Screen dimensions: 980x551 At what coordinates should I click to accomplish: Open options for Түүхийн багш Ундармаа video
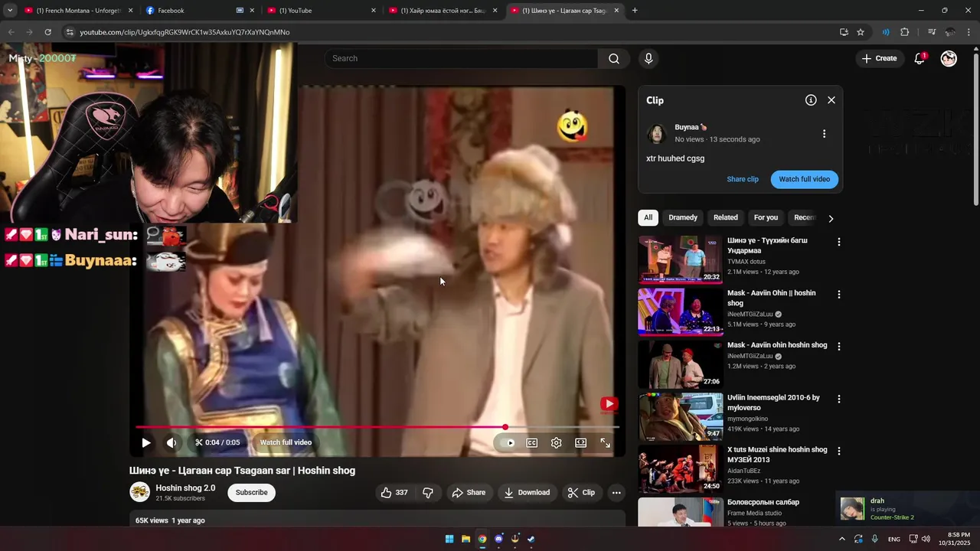click(x=838, y=242)
